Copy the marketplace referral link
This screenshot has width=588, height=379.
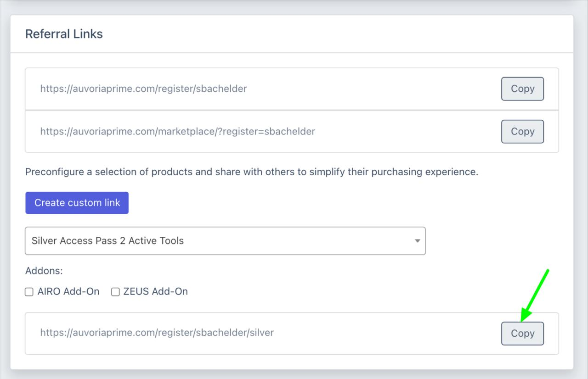(522, 131)
